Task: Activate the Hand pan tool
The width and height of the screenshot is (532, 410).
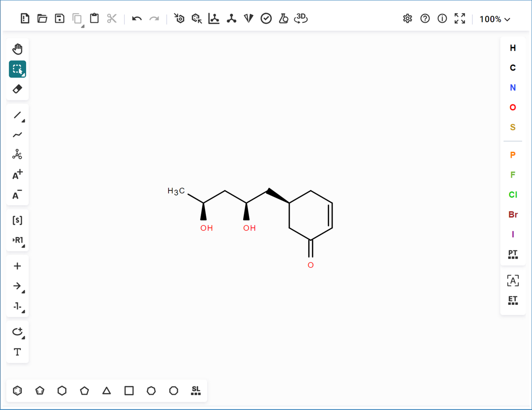Action: point(17,49)
